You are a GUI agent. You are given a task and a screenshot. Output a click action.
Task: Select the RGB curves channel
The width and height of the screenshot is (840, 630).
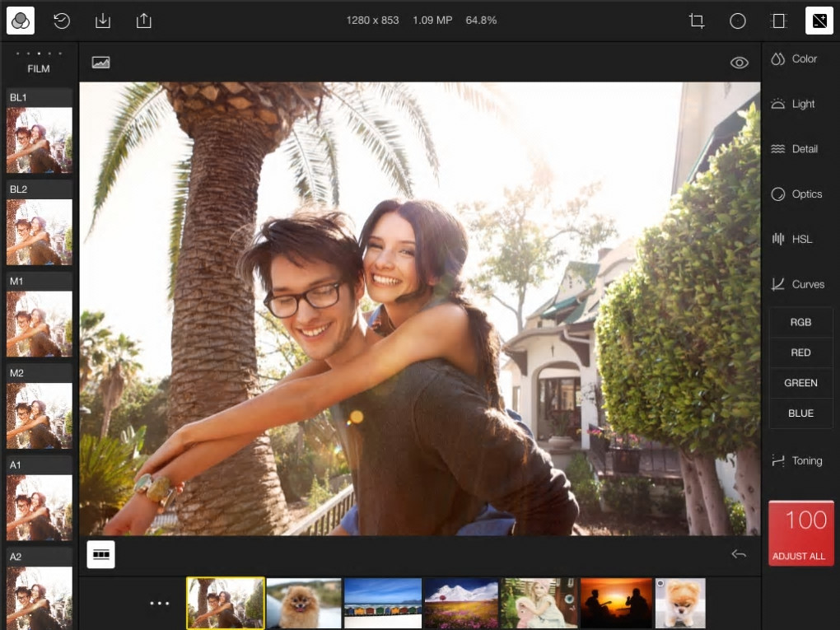(x=800, y=322)
